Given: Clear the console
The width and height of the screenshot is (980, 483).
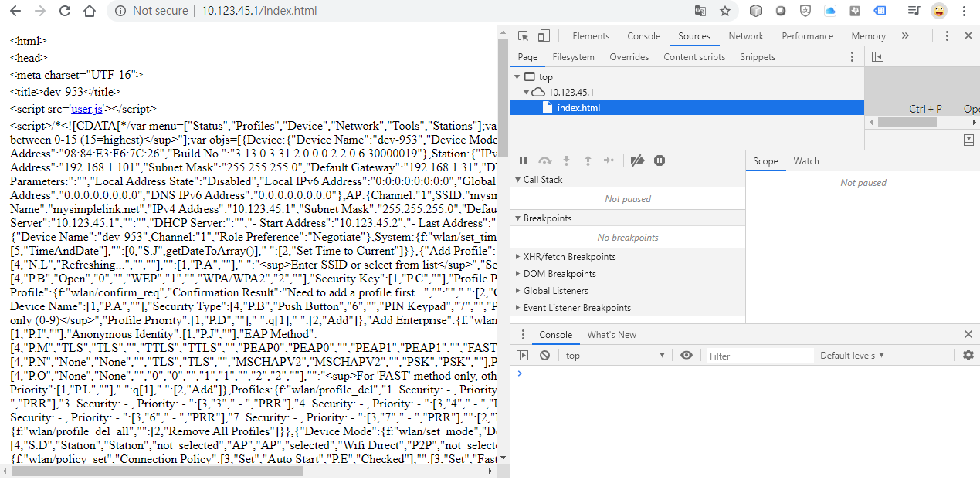Looking at the screenshot, I should [x=544, y=355].
